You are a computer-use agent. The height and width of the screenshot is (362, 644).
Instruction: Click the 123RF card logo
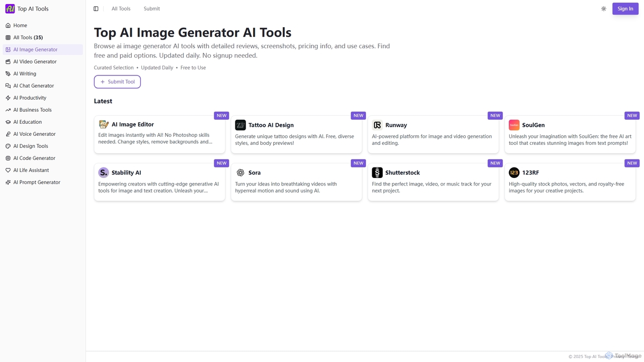coord(514,172)
